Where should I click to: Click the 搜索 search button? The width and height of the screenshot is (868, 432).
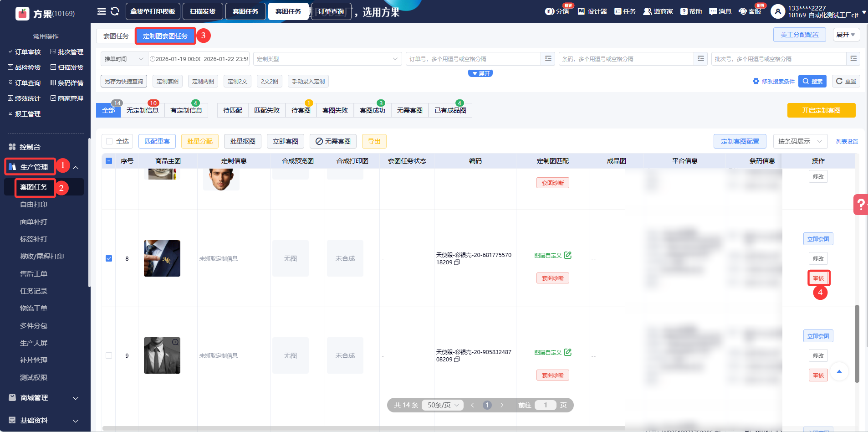[x=812, y=81]
